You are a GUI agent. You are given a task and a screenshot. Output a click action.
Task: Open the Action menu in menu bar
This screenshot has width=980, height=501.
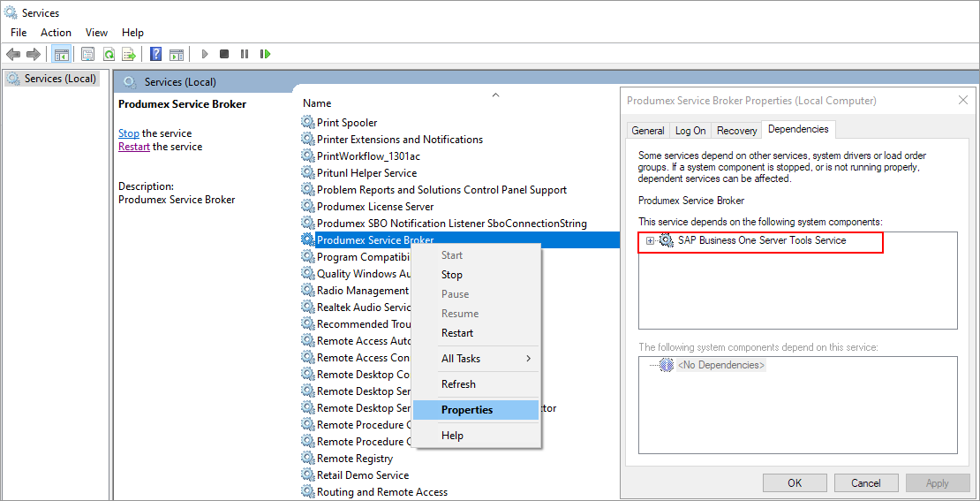tap(56, 33)
